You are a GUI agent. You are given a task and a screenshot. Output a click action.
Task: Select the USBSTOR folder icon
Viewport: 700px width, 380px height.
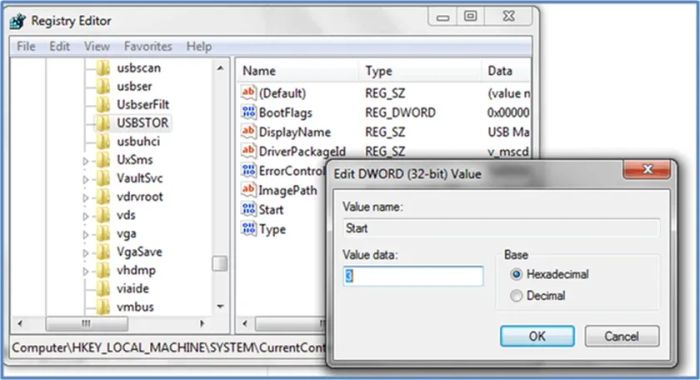103,123
